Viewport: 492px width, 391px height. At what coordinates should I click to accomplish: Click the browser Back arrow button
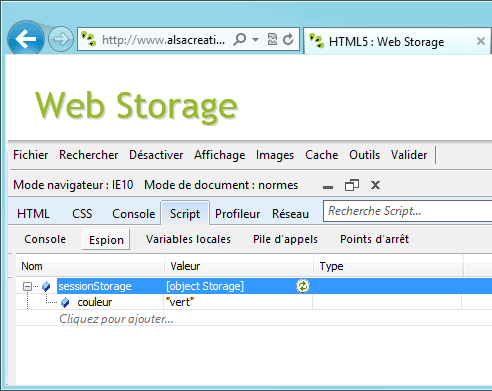(x=26, y=39)
